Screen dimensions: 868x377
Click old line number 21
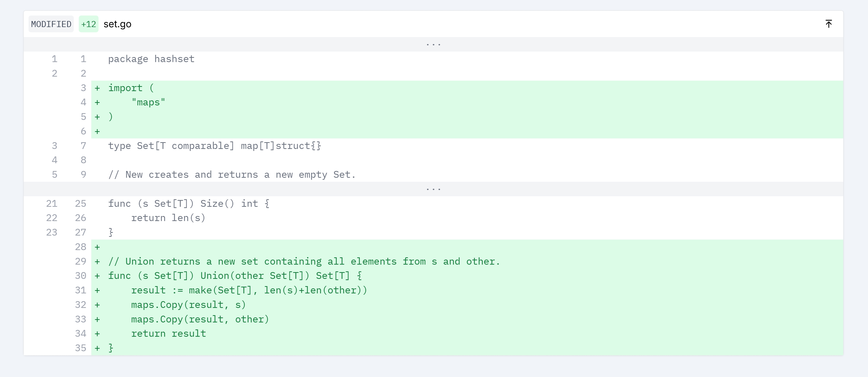(52, 204)
